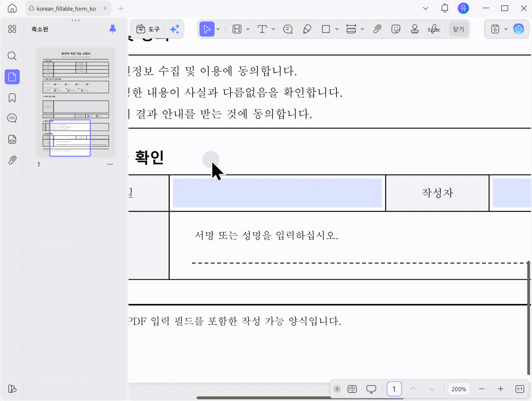Add a sticky note comment
The width and height of the screenshot is (532, 401).
288,29
